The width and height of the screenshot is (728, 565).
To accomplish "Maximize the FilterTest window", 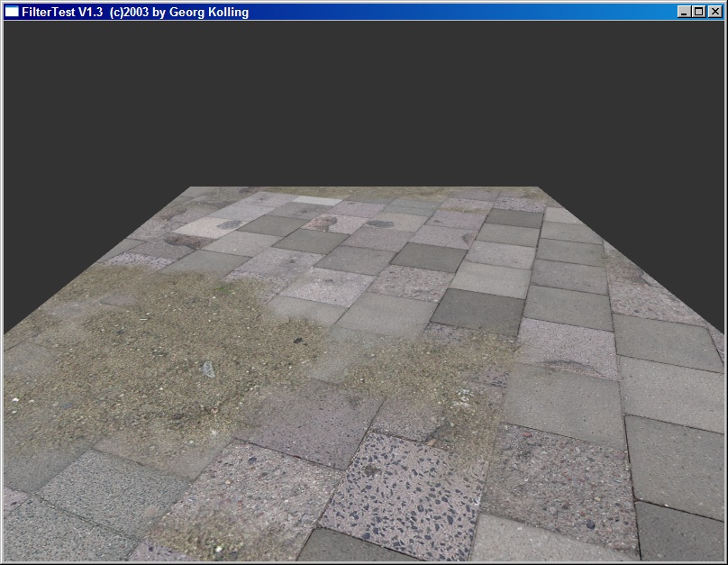I will pos(698,12).
